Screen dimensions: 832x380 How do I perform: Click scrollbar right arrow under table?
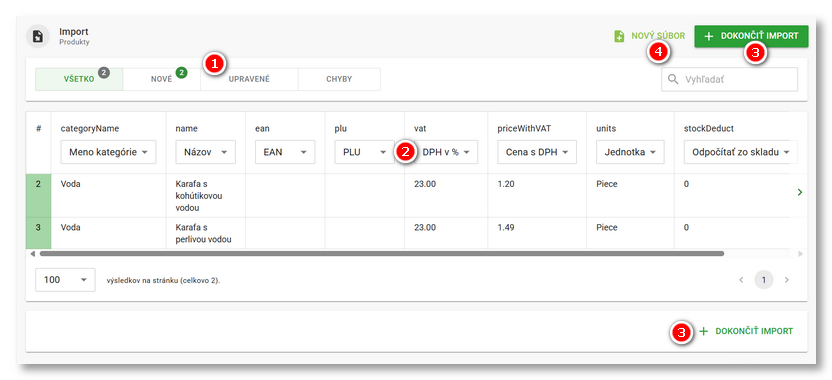tap(801, 254)
